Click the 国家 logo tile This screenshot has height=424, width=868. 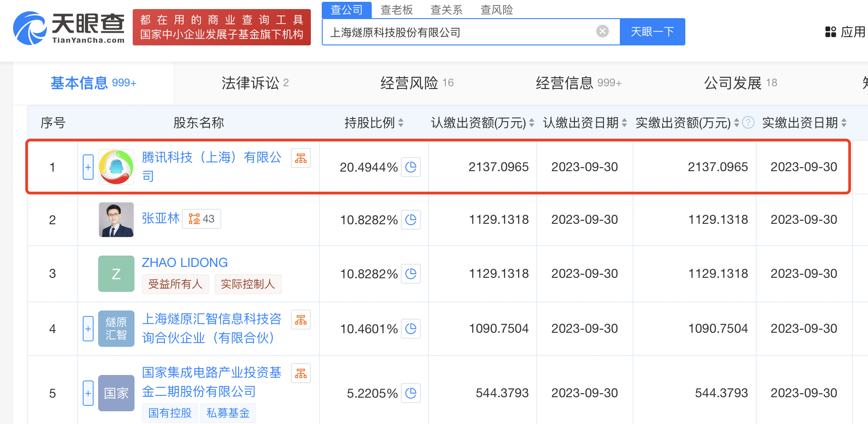pos(116,393)
